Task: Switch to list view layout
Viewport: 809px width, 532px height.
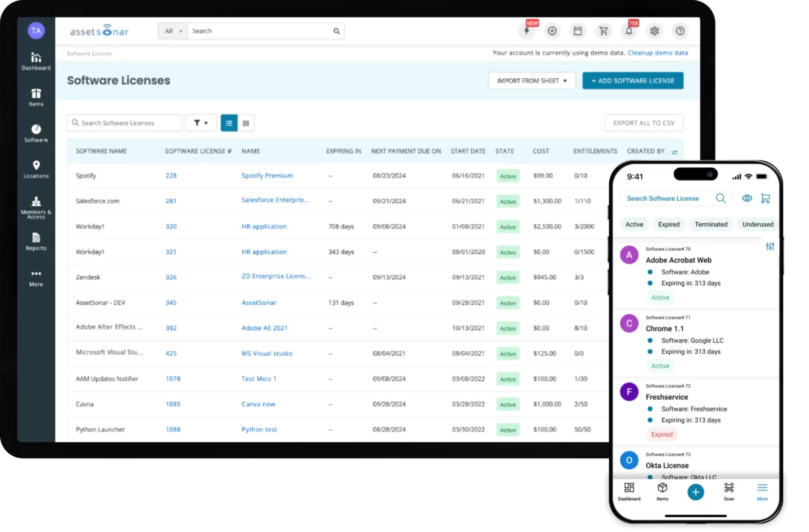Action: [x=229, y=123]
